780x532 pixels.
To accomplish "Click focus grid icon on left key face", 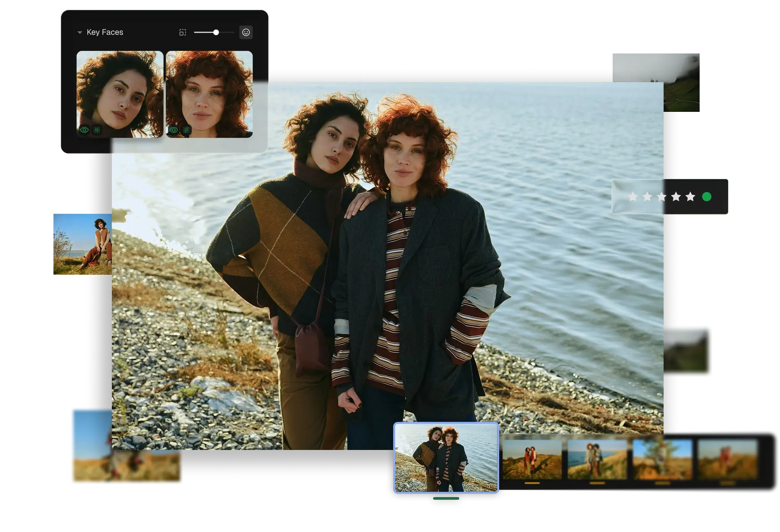I will tap(97, 130).
